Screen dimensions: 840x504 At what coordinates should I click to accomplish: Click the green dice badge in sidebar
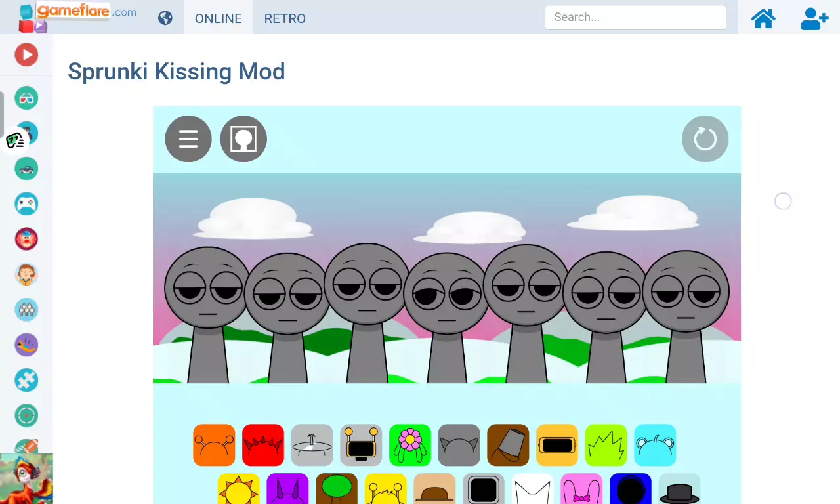[x=15, y=140]
